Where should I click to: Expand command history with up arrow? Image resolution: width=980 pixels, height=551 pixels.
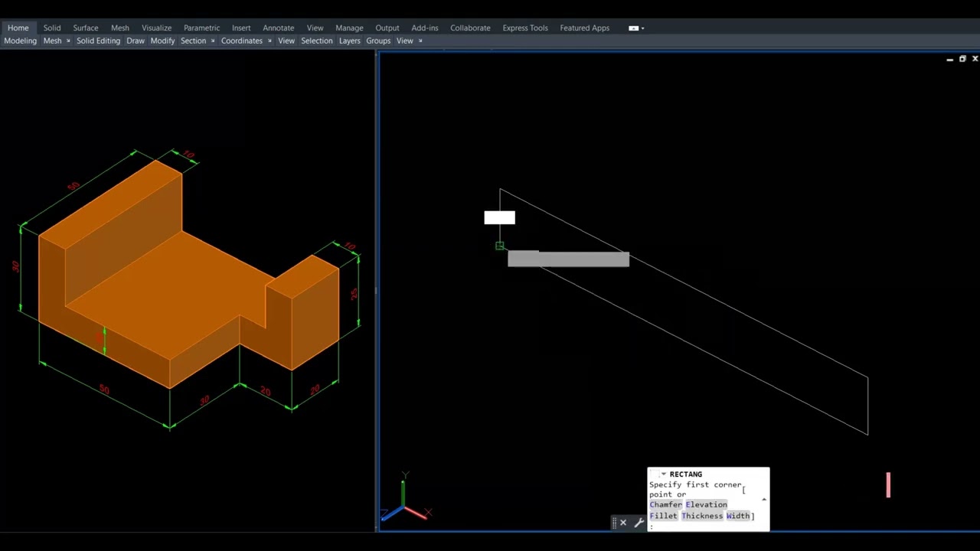click(x=763, y=500)
